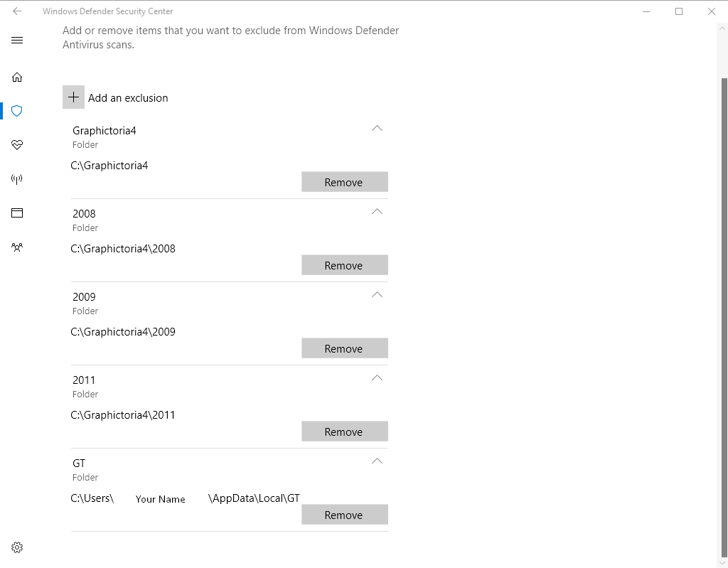
Task: Open Family options icon
Action: [17, 247]
